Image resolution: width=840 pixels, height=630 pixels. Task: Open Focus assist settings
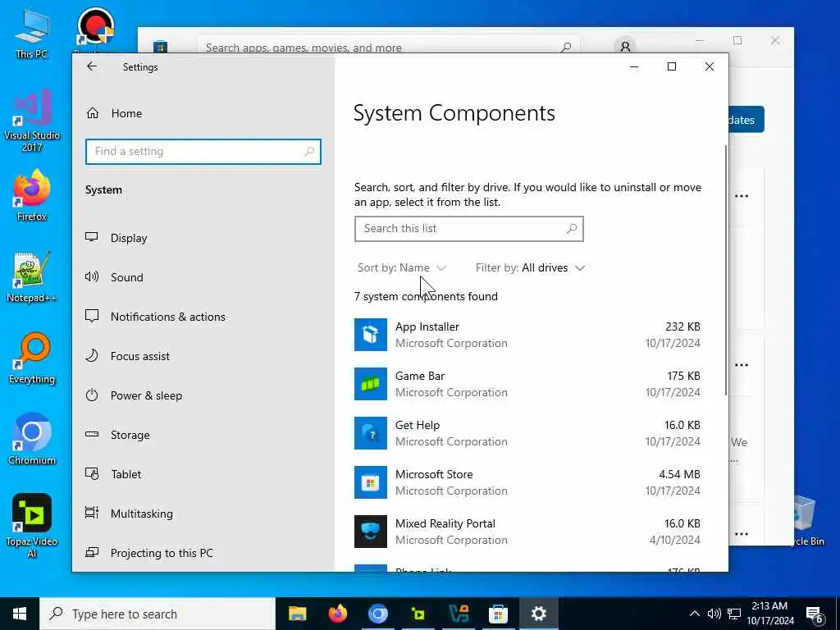pyautogui.click(x=139, y=356)
